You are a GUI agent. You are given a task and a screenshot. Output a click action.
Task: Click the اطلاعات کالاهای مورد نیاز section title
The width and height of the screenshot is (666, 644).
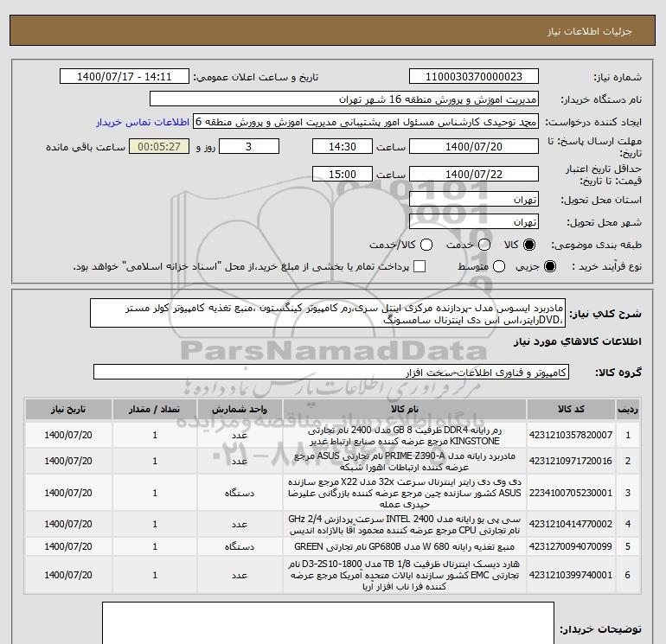pos(577,341)
